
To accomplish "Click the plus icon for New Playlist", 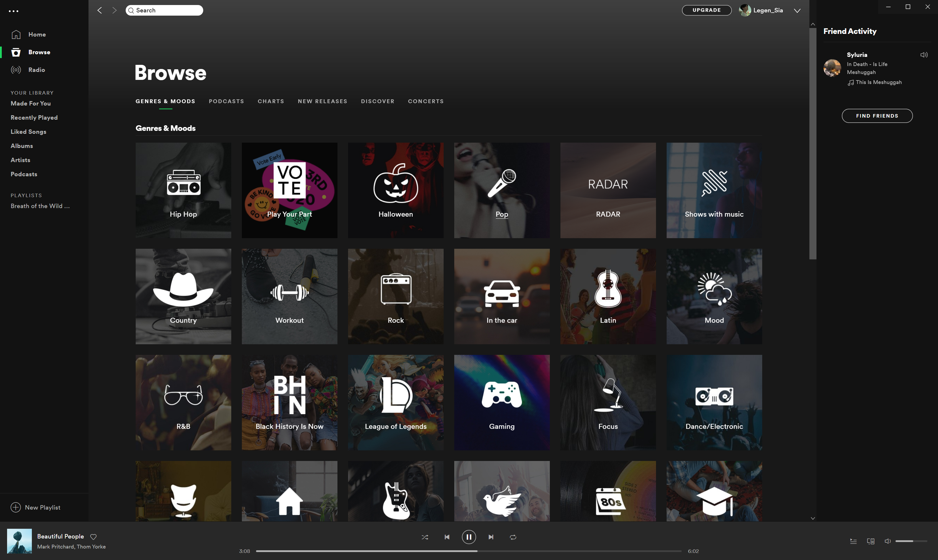I will 15,507.
